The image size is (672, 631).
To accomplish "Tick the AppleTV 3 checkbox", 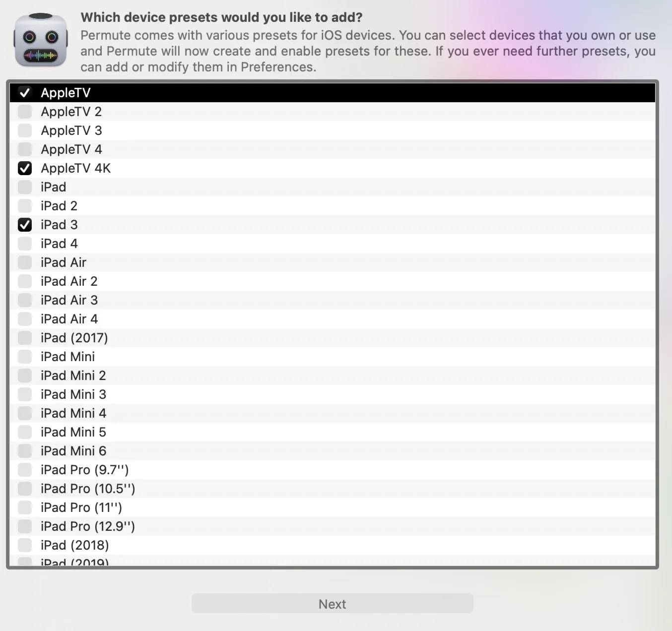I will coord(25,130).
